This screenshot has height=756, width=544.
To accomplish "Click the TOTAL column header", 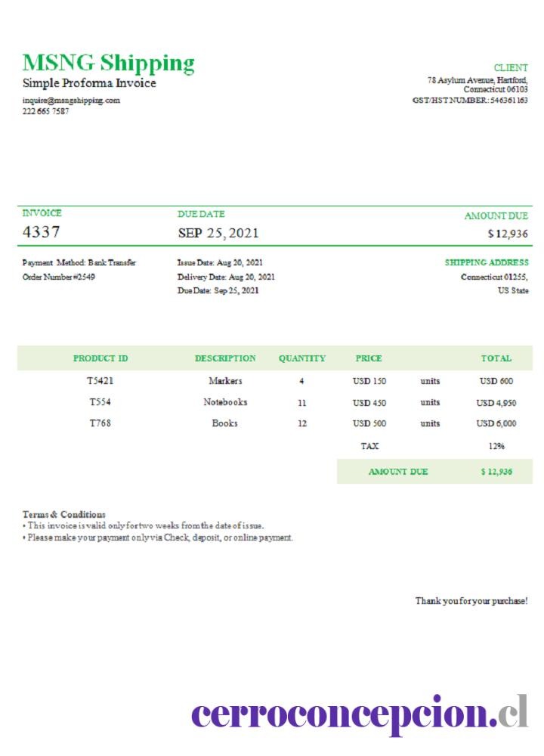I will (496, 358).
